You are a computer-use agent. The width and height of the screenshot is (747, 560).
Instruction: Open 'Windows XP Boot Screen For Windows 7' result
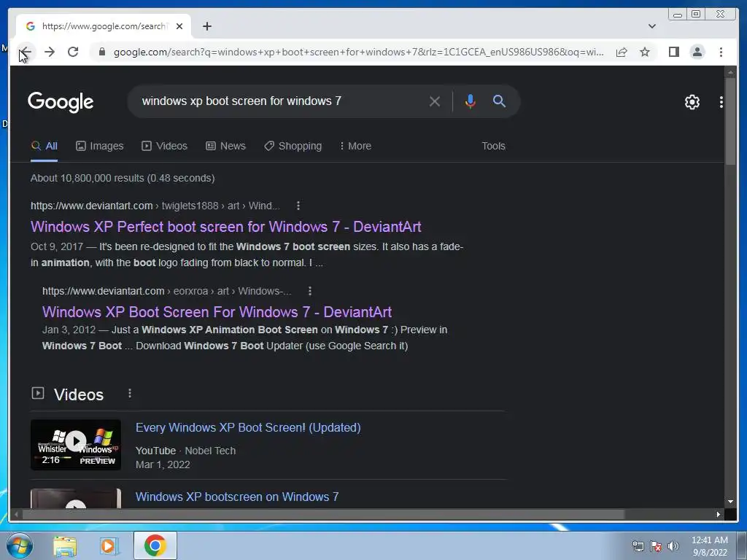pyautogui.click(x=217, y=312)
